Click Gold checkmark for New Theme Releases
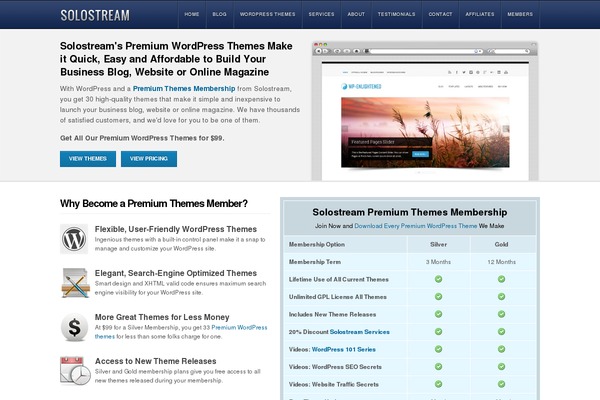This screenshot has height=400, width=600. [x=501, y=314]
